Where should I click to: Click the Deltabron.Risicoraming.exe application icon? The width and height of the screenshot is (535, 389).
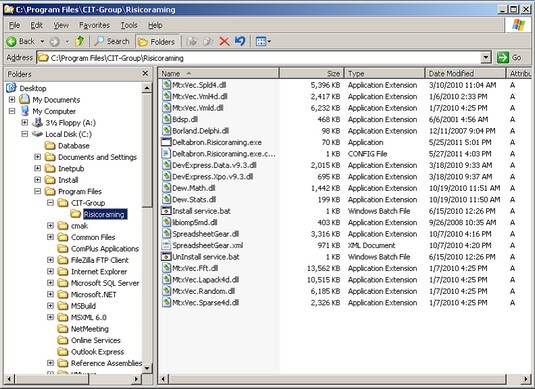166,142
